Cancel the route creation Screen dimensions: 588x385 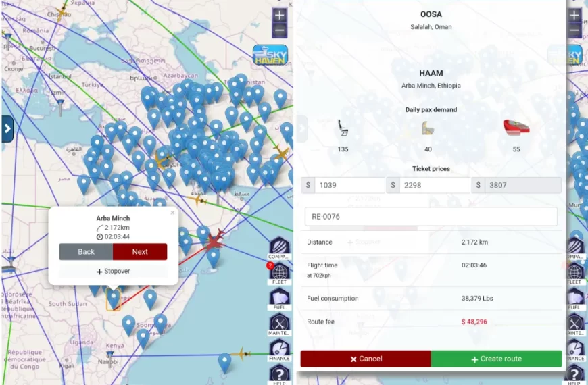(x=366, y=359)
